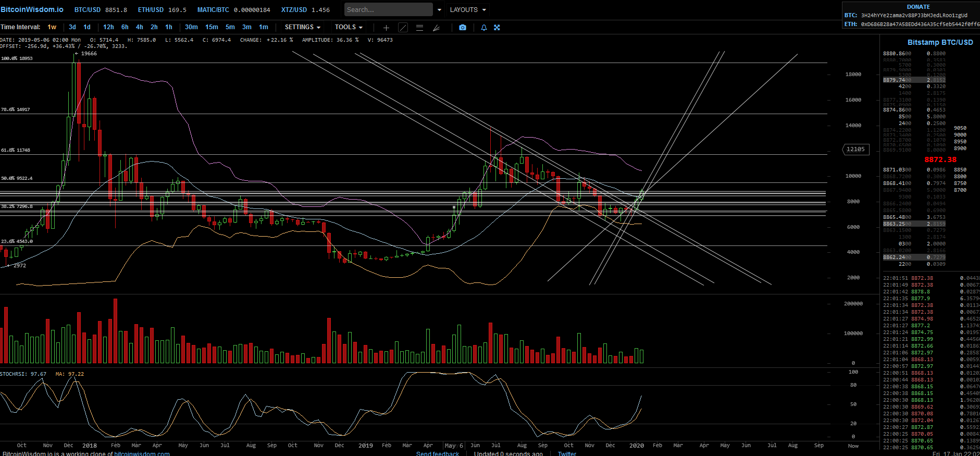Click the ask price 8880.8600 row

click(914, 54)
